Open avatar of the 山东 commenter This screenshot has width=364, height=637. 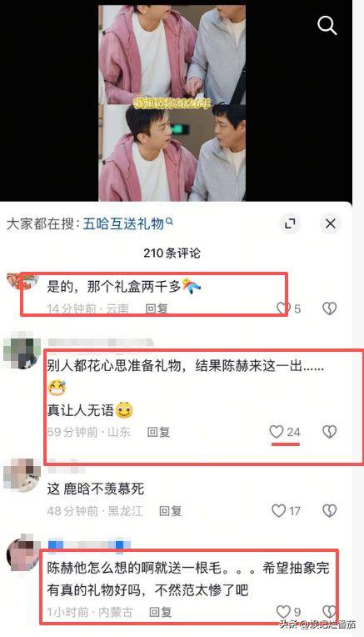point(22,350)
